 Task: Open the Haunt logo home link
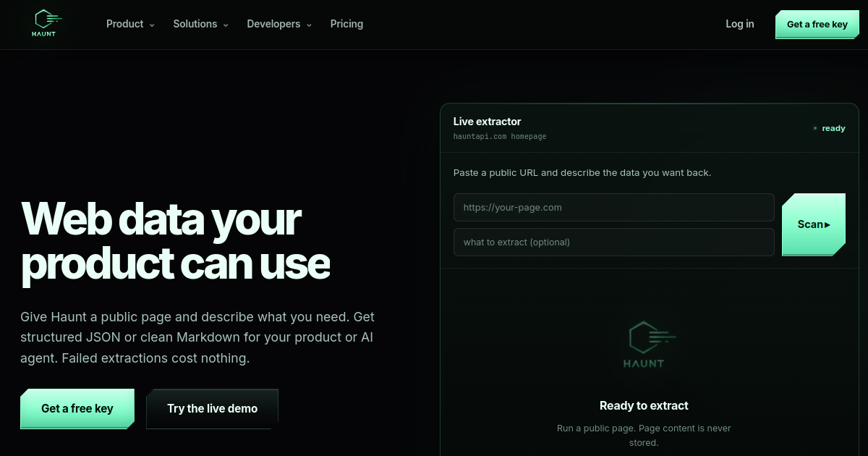click(48, 24)
